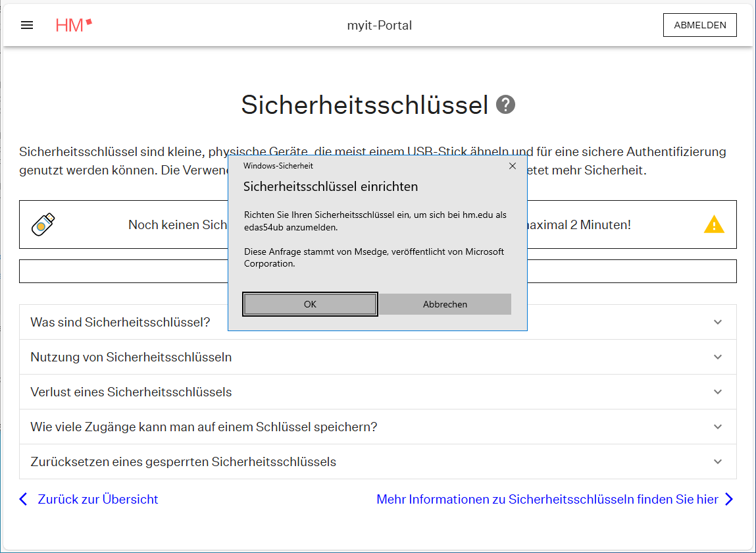
Task: Open "Mehr Informationen zu Sicherheitsschlüsseln" link
Action: 547,499
